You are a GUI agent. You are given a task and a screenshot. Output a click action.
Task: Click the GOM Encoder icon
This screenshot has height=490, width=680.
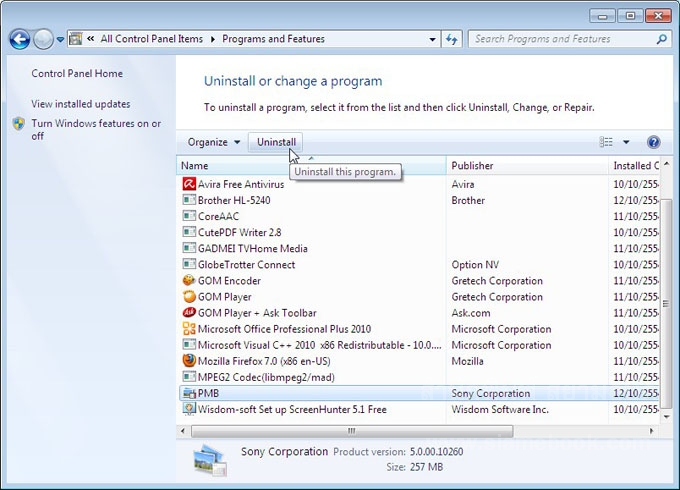pos(189,281)
